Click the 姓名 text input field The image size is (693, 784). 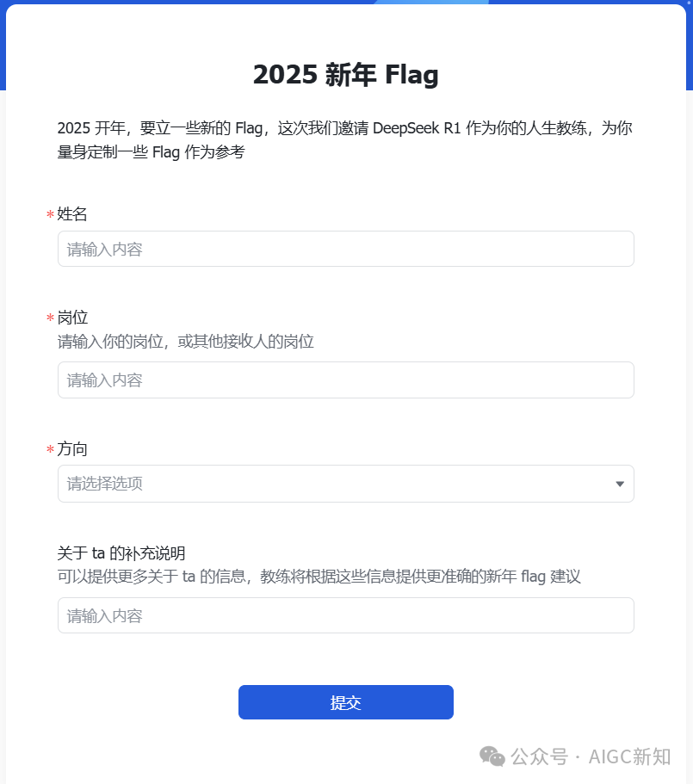345,250
